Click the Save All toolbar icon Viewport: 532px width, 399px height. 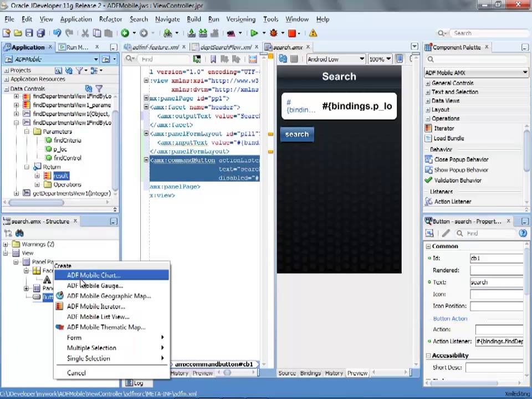40,33
